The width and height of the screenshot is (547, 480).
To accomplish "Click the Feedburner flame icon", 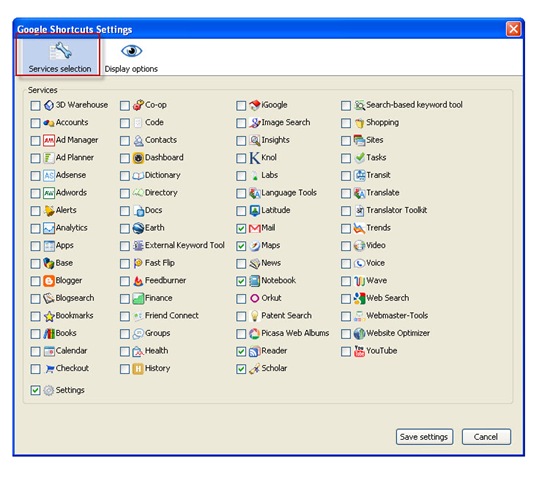I will coord(138,281).
